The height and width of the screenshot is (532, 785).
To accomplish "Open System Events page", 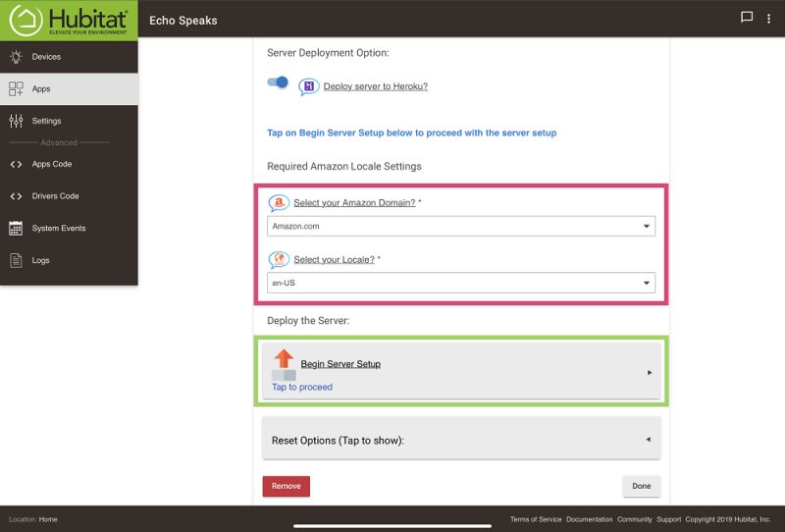I will tap(69, 228).
